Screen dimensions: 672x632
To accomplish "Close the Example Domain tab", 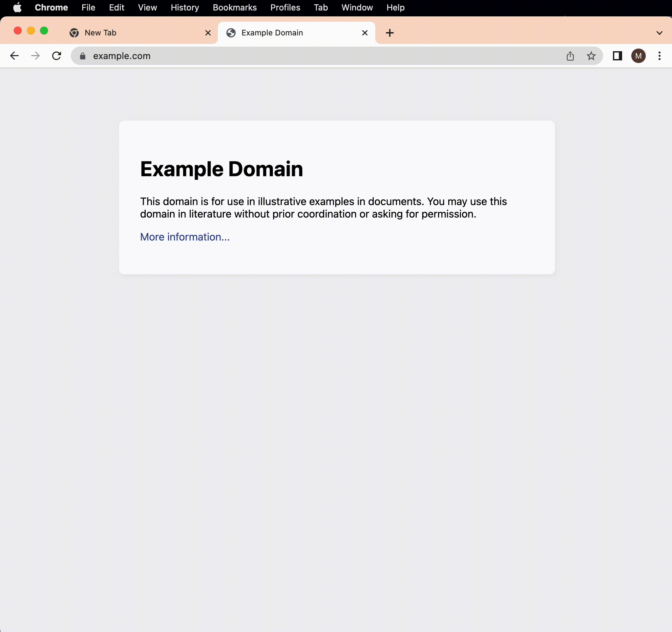I will (365, 33).
